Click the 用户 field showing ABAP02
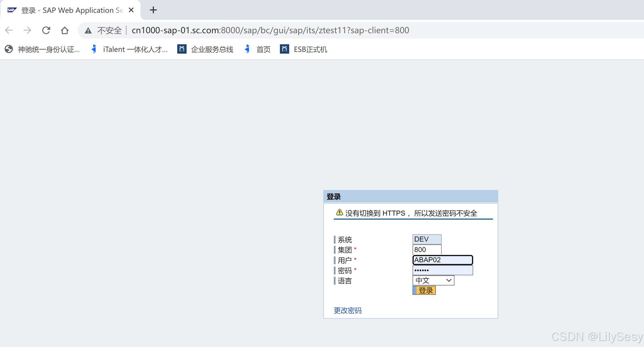Screen dimensions: 644x347 pos(442,260)
